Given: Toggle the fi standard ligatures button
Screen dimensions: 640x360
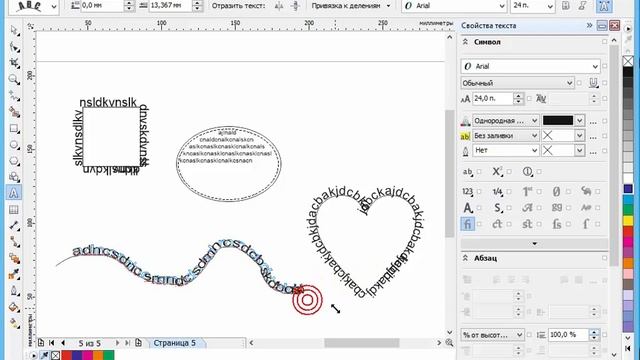Looking at the screenshot, I should [468, 224].
